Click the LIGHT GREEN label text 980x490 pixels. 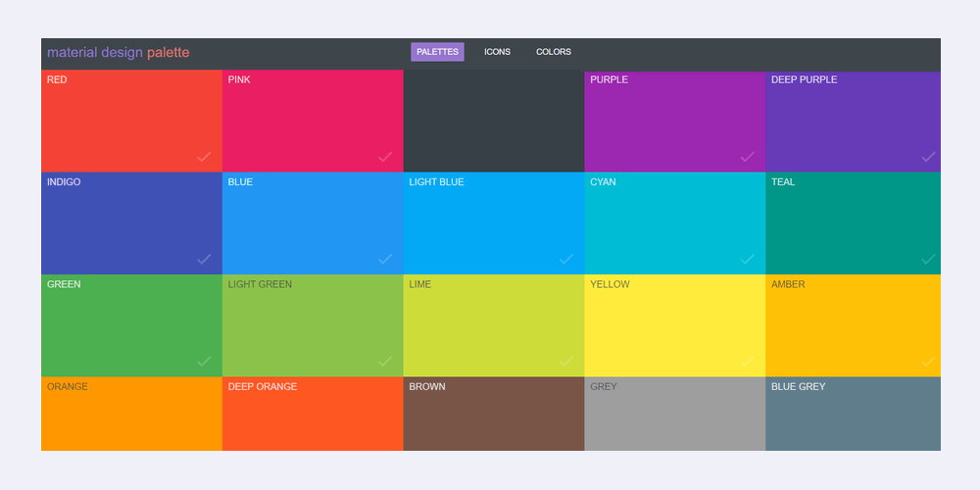[260, 284]
